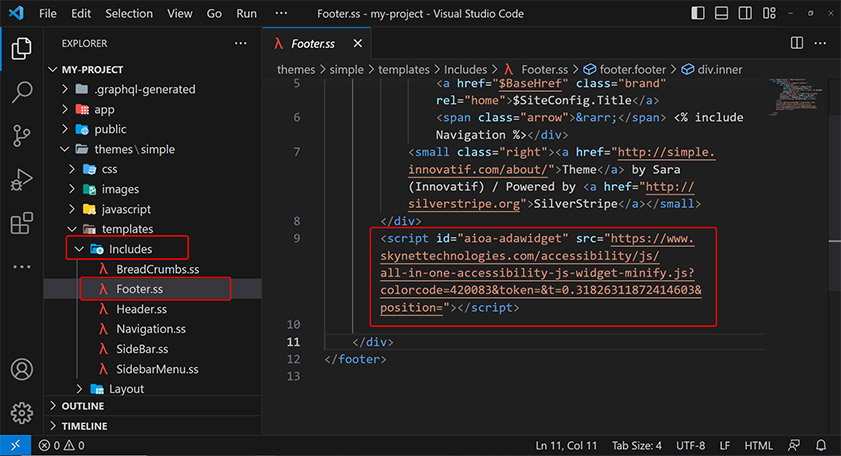The height and width of the screenshot is (456, 841).
Task: Click the div.inner breadcrumb symbol
Action: click(x=712, y=70)
